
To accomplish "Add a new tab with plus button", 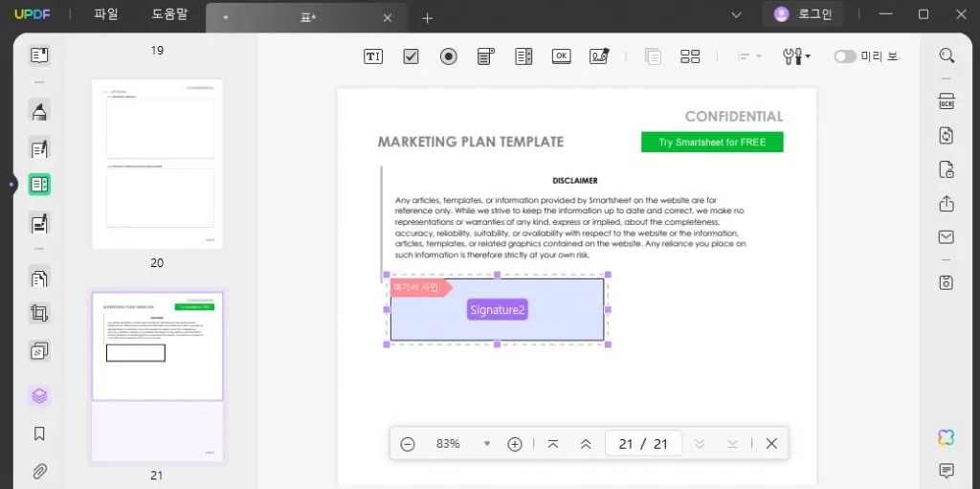I will click(428, 18).
